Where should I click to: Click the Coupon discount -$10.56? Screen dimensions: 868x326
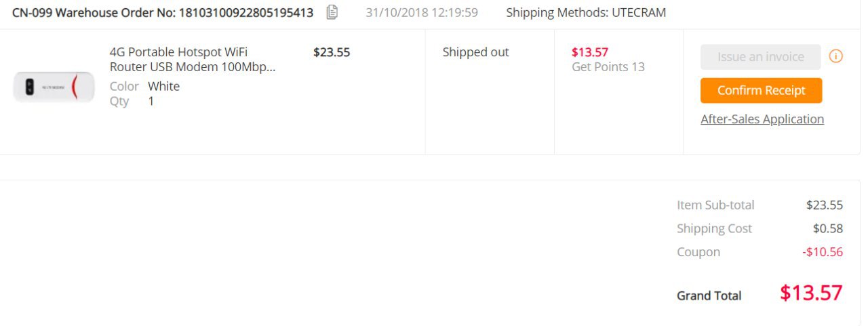tap(823, 252)
